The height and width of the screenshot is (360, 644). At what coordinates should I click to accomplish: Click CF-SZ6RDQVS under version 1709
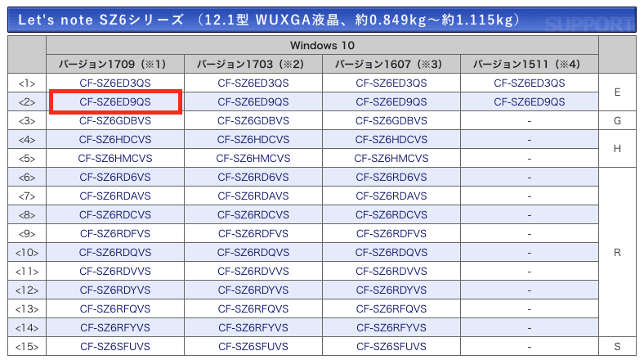point(115,252)
